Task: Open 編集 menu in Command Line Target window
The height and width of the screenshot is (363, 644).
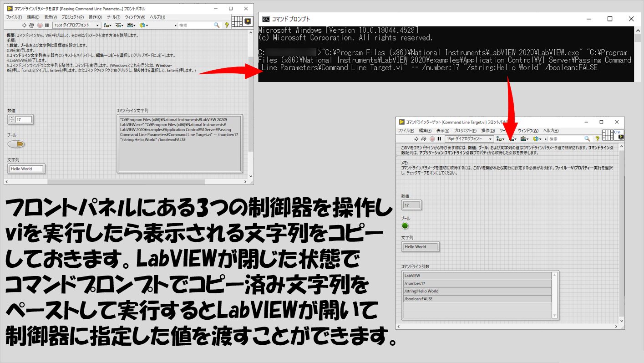Action: click(x=425, y=131)
